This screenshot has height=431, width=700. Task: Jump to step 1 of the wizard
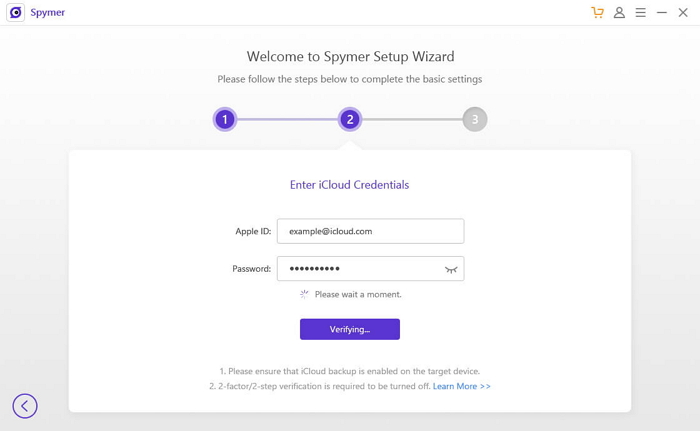225,120
